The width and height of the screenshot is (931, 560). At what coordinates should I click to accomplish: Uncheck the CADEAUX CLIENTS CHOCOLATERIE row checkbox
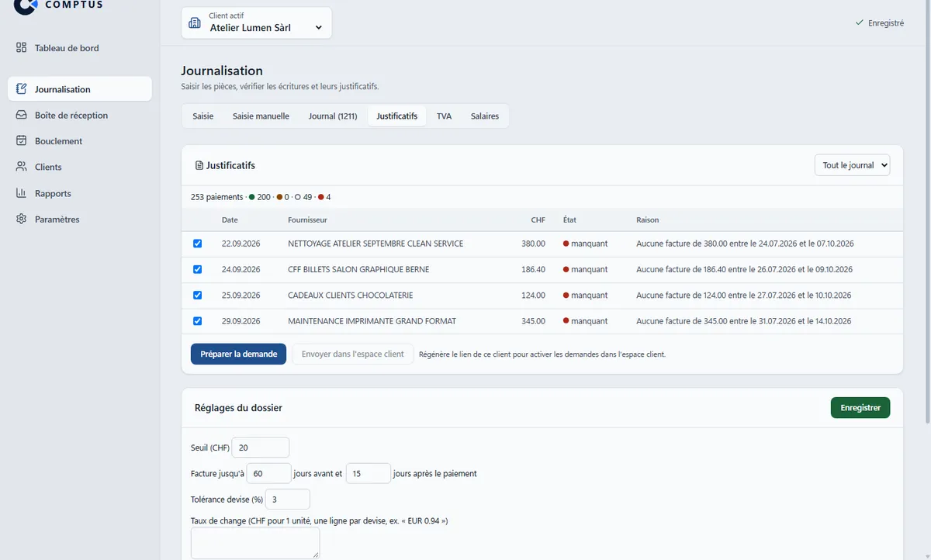tap(197, 296)
